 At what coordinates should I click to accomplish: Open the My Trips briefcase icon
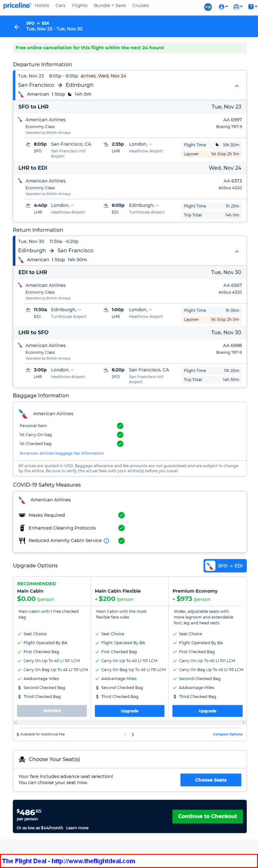[238, 7]
